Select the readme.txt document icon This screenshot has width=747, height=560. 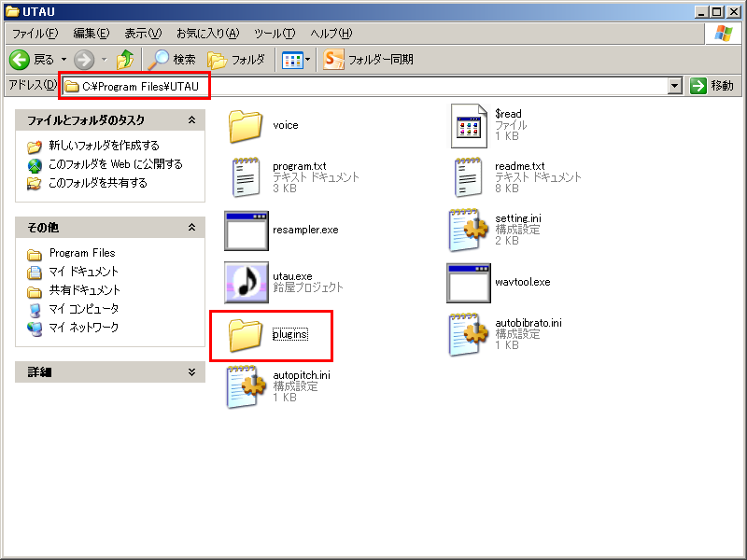pyautogui.click(x=469, y=177)
